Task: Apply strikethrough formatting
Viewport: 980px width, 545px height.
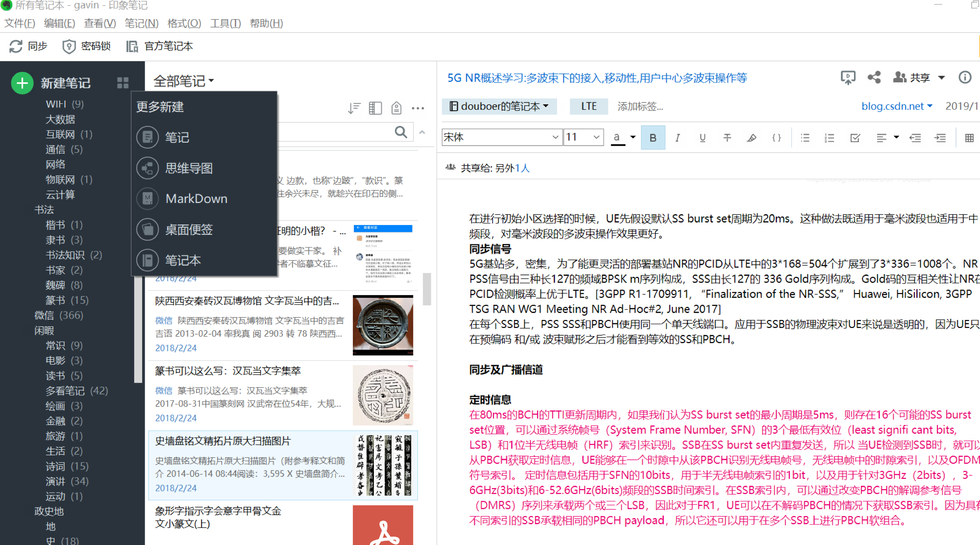Action: pos(727,138)
